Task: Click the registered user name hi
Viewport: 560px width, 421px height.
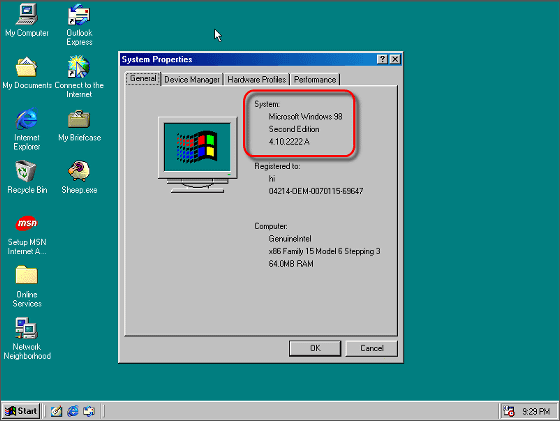Action: tap(272, 179)
